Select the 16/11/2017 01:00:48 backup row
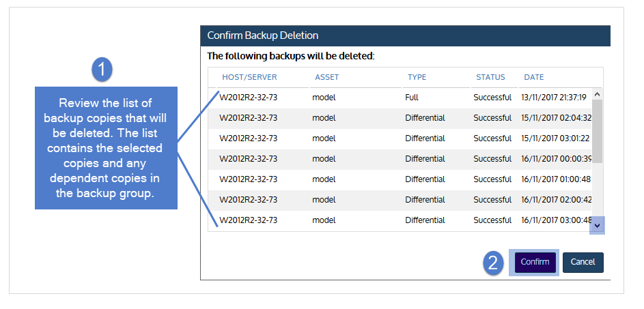The height and width of the screenshot is (309, 644). (x=400, y=179)
